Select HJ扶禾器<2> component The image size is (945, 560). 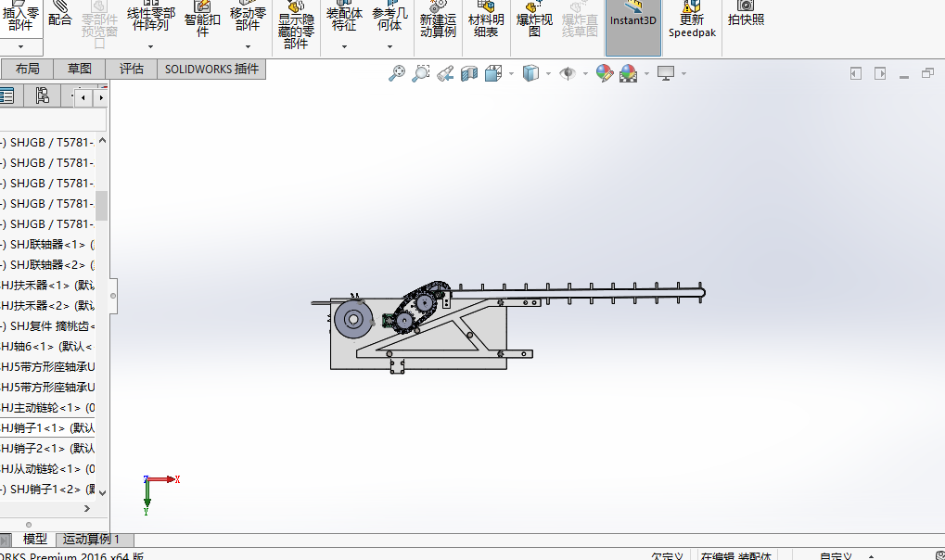tap(47, 306)
